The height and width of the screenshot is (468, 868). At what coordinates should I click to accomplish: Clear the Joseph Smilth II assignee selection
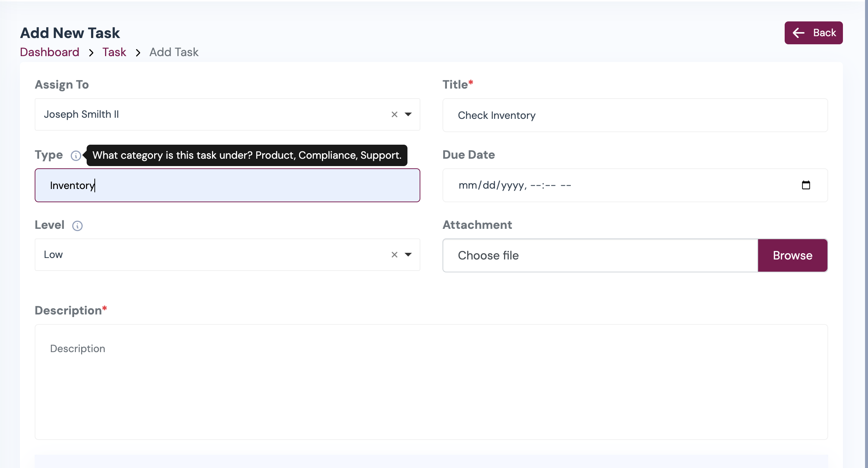tap(394, 114)
